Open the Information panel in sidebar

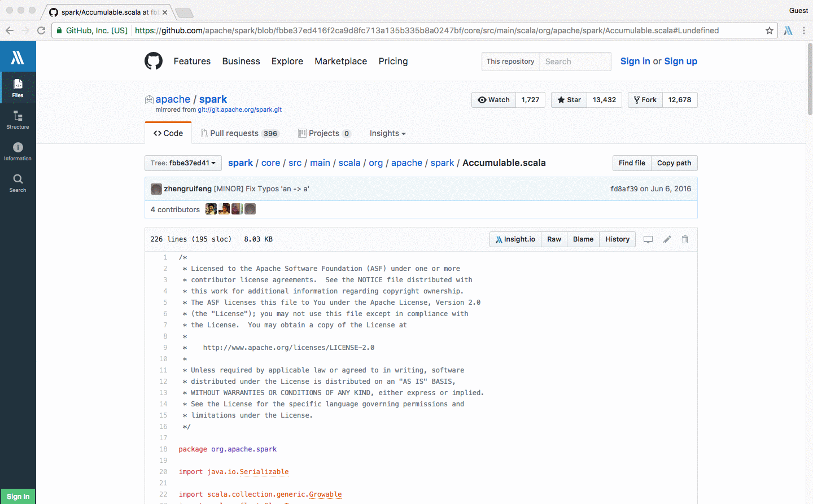tap(18, 151)
